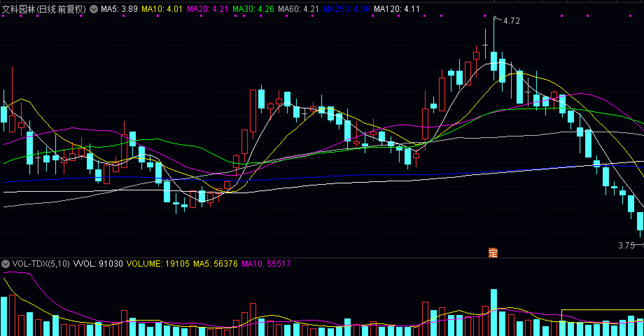
Task: Click the MA60: 4.21 indicator label
Action: [x=299, y=9]
